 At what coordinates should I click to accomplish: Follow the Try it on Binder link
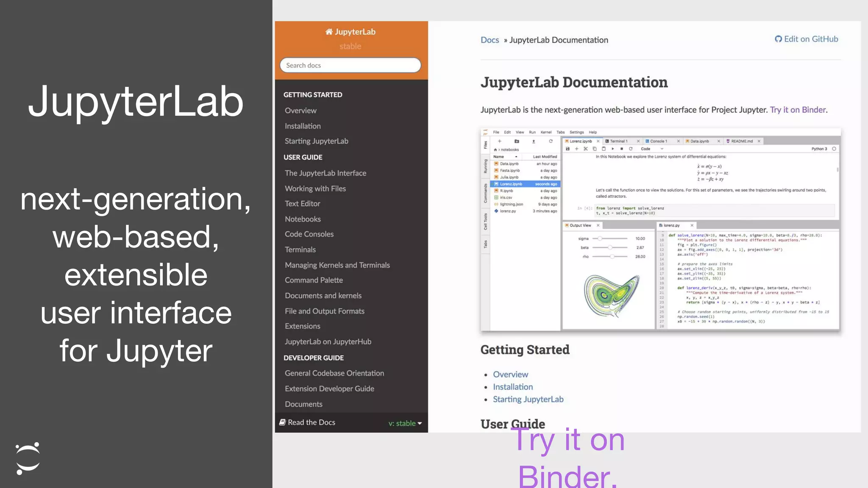click(798, 110)
